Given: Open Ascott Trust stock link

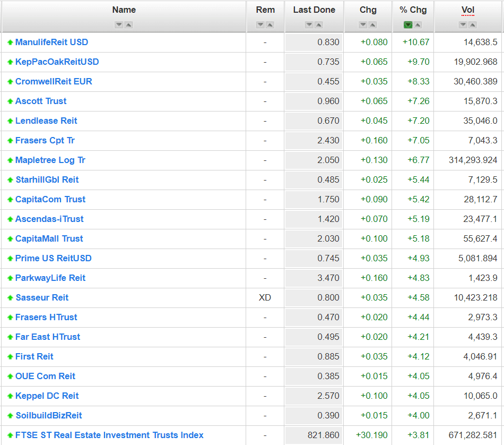Looking at the screenshot, I should tap(41, 101).
